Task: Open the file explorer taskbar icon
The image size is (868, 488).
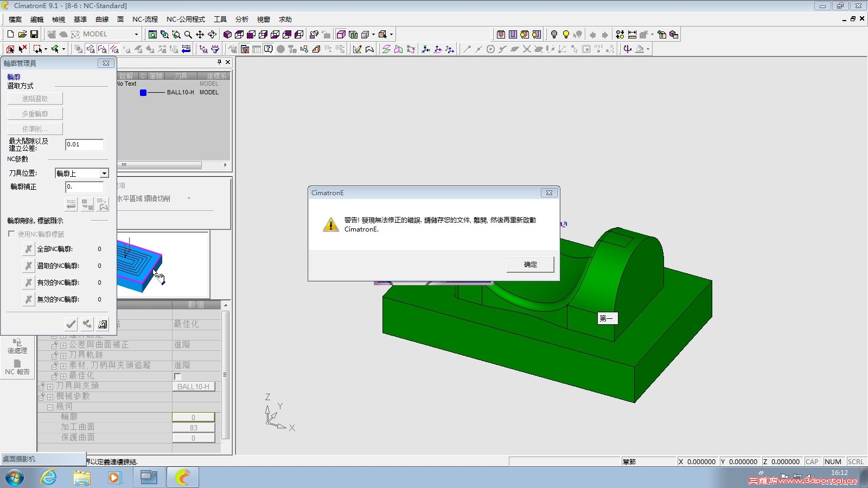Action: click(82, 478)
